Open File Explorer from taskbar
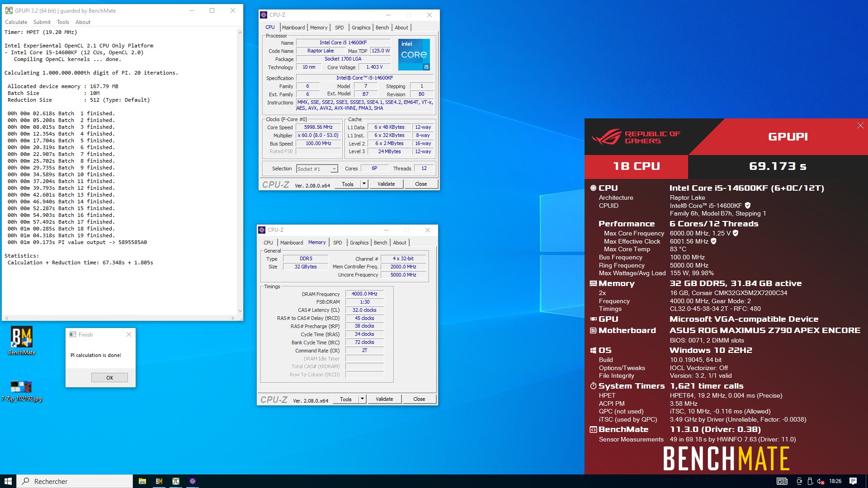868x488 pixels. (142, 481)
